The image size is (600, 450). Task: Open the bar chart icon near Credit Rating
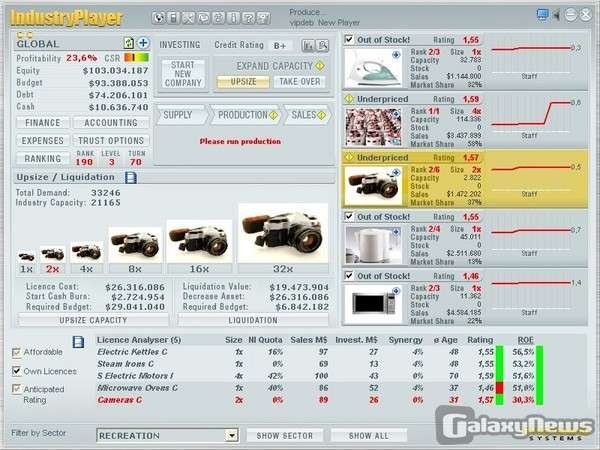[308, 46]
